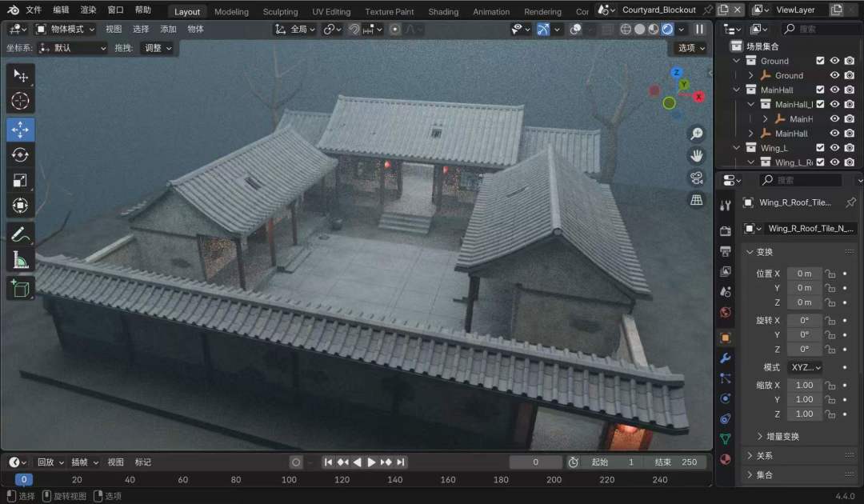Open the Render properties tab
The image size is (864, 504).
pos(726,230)
